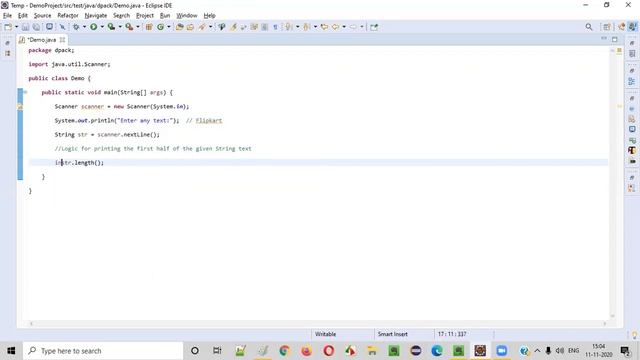This screenshot has width=640, height=360.
Task: Click the External Tools run icon
Action: (129, 27)
